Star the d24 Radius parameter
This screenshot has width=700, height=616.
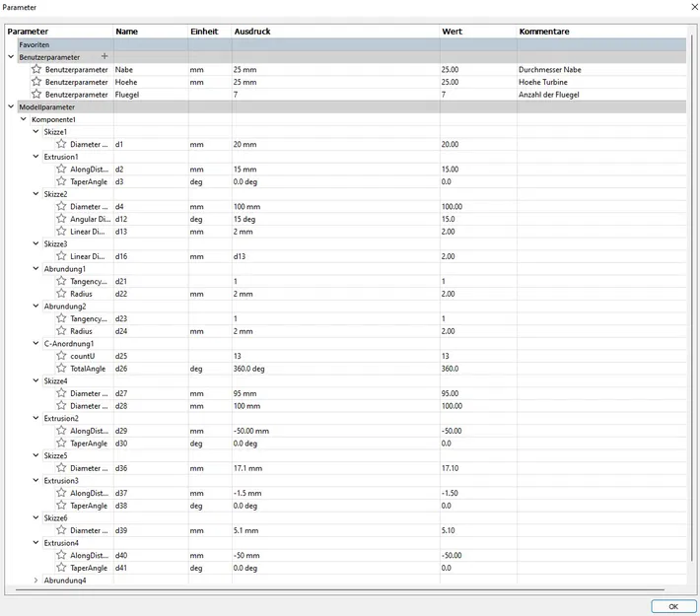pos(61,331)
